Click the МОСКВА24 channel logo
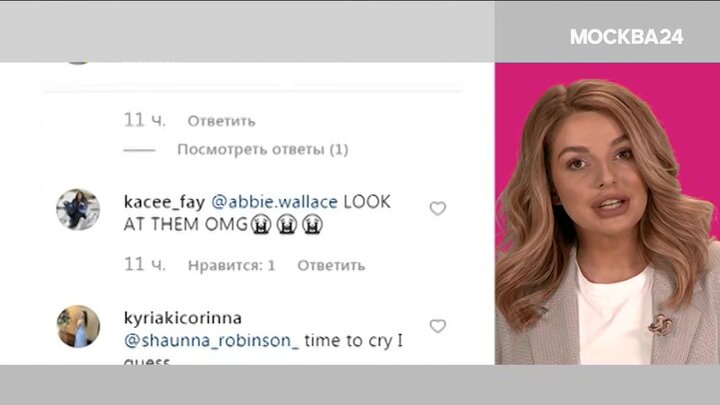This screenshot has width=720, height=405. click(x=626, y=37)
